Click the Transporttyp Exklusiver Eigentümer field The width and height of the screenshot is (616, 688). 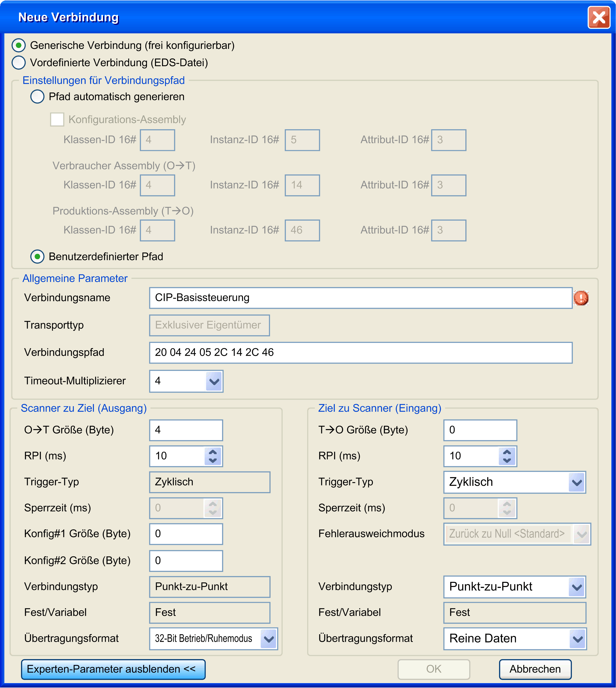click(x=210, y=325)
